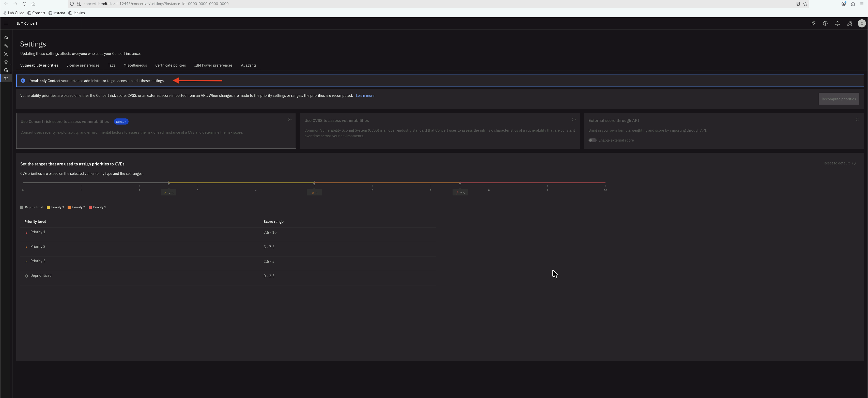This screenshot has width=868, height=398.
Task: Open the AI assistant launcher icon
Action: [813, 23]
